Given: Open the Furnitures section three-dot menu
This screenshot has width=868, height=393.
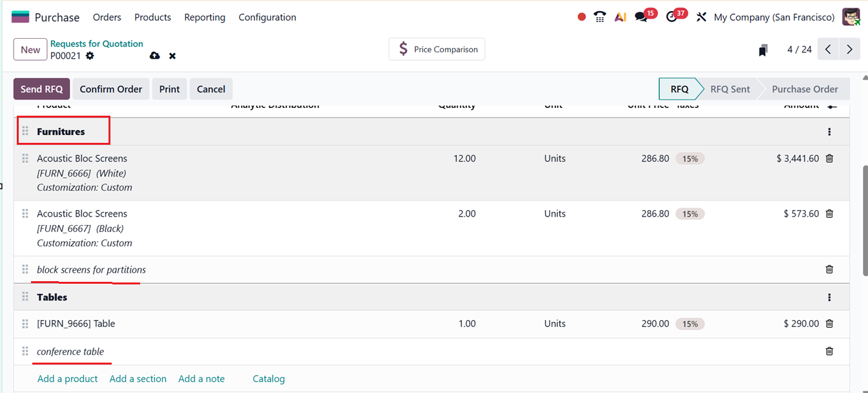Looking at the screenshot, I should pyautogui.click(x=829, y=132).
